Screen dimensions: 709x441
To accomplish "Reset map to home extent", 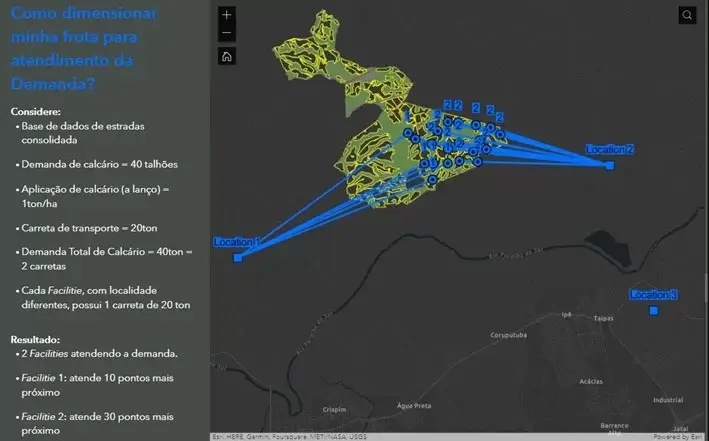I will [x=227, y=56].
